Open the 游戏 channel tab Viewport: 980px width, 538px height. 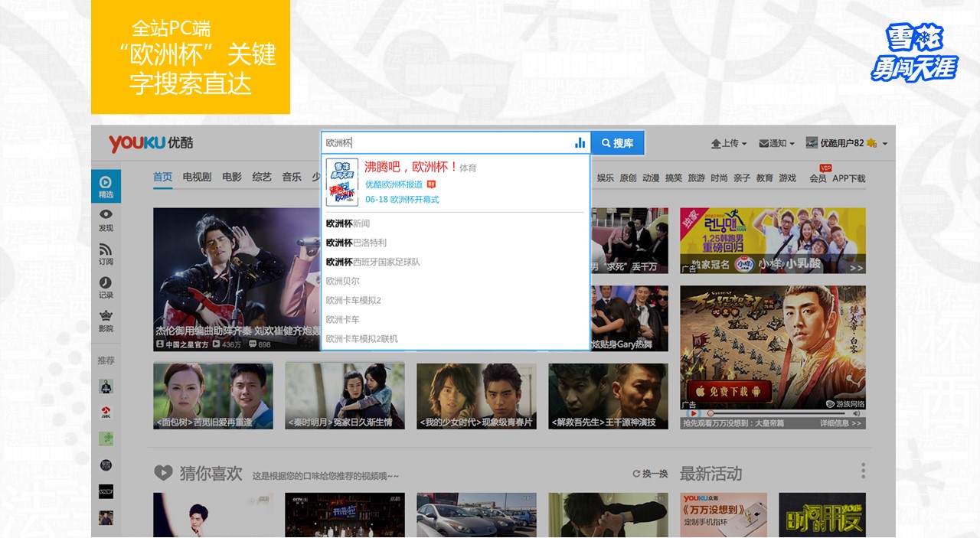(787, 178)
